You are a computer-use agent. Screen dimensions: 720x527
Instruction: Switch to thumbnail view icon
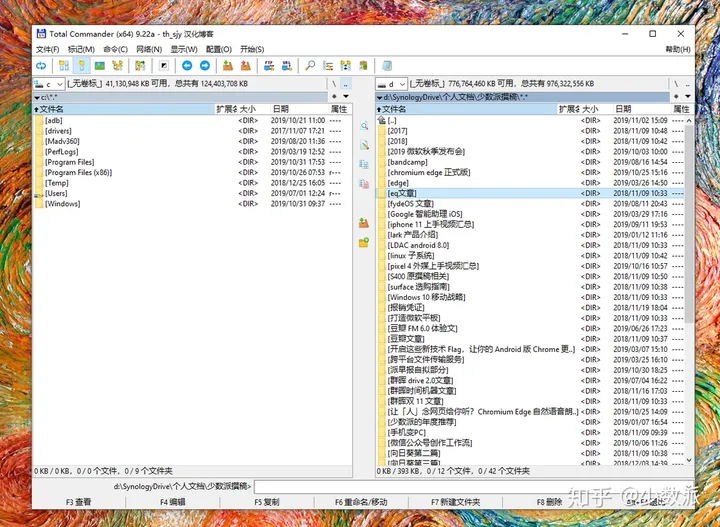pyautogui.click(x=100, y=66)
